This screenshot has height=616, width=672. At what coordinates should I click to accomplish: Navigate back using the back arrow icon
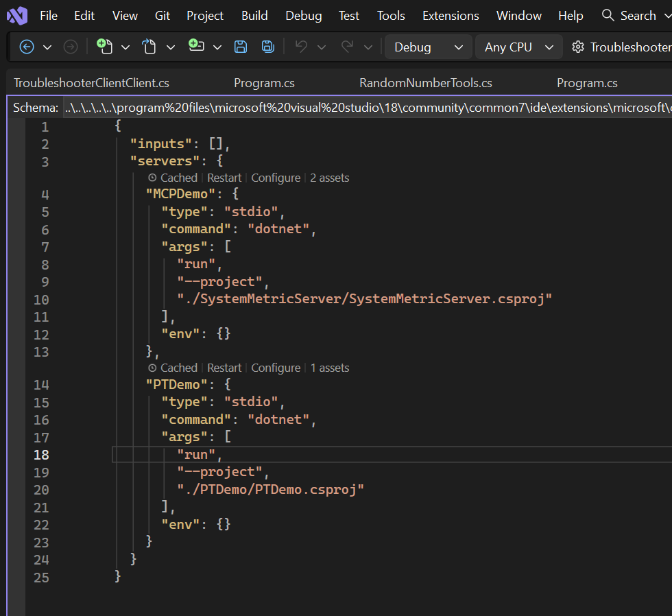click(x=26, y=47)
